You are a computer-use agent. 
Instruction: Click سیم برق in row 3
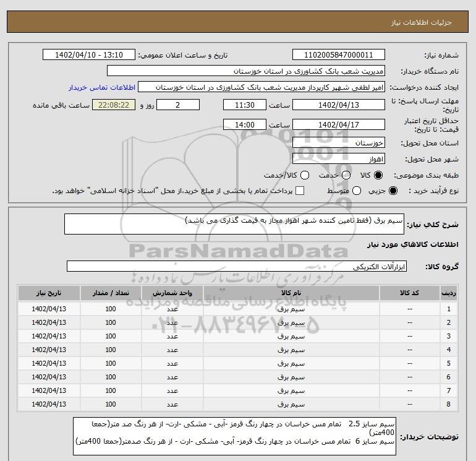coord(291,337)
